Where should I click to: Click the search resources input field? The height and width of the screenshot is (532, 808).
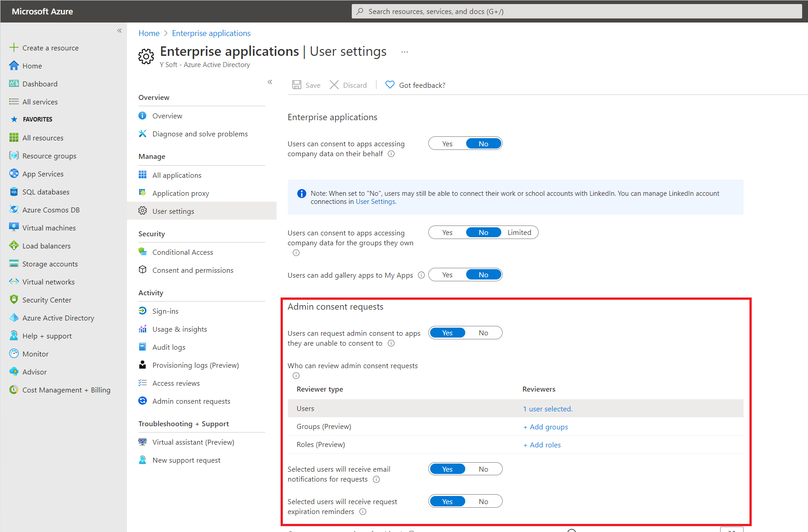(576, 11)
